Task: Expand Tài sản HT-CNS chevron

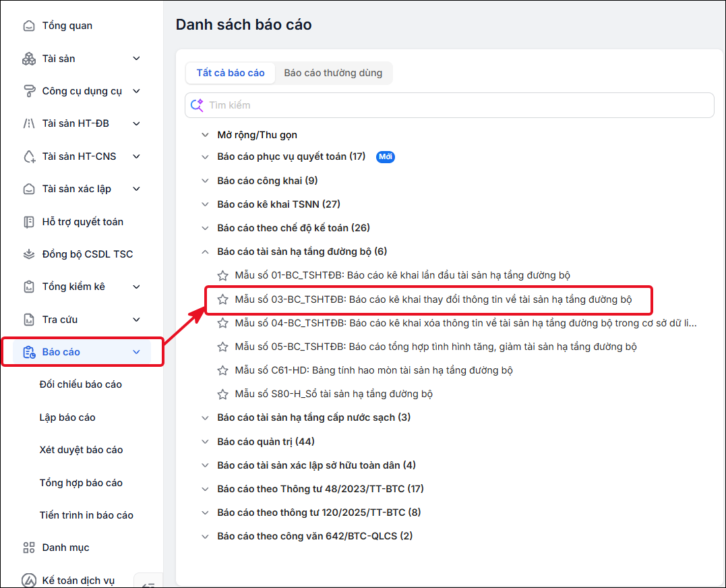Action: pyautogui.click(x=137, y=156)
